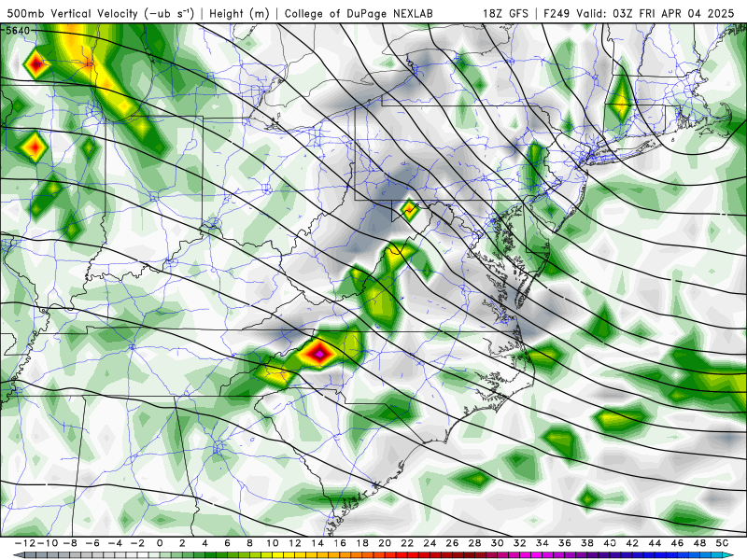Click the '44' color scale label

(655, 543)
